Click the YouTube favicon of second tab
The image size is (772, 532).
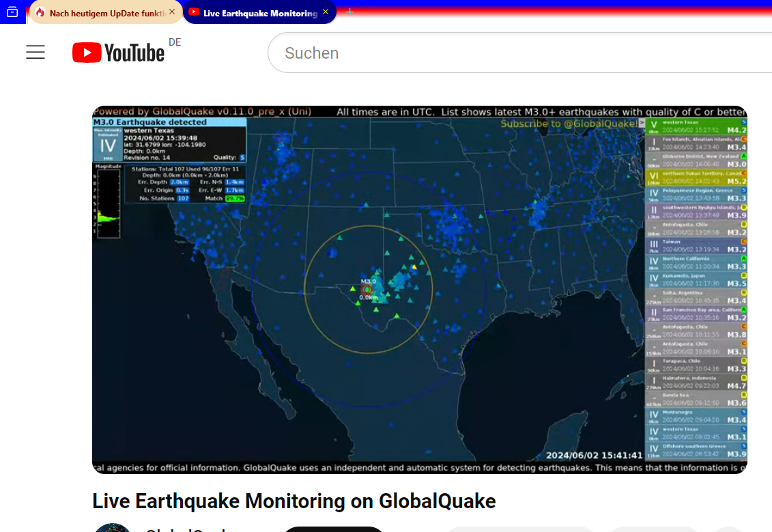194,12
